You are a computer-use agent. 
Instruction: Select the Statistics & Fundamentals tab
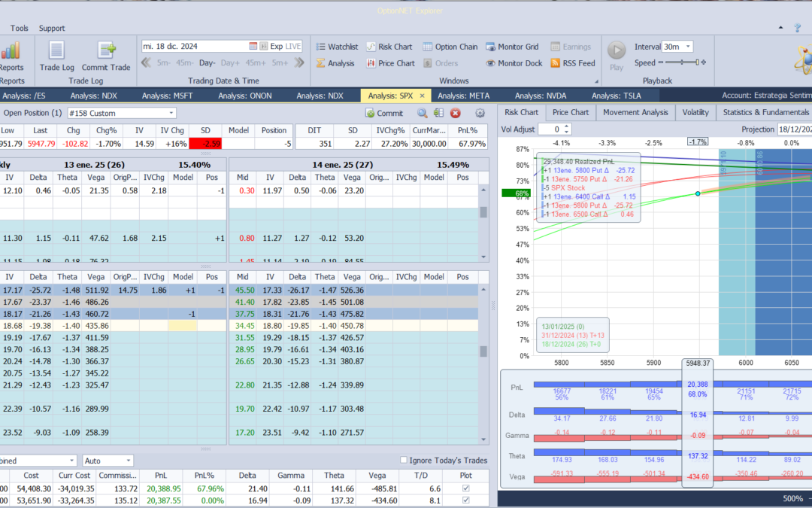click(x=766, y=112)
